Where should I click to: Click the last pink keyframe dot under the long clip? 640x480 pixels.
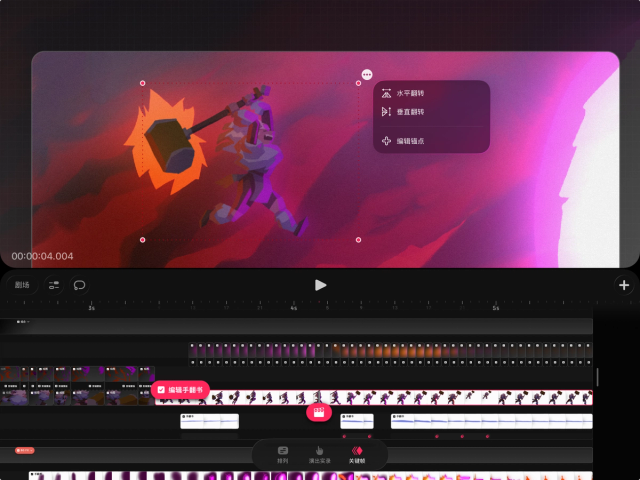tap(487, 436)
